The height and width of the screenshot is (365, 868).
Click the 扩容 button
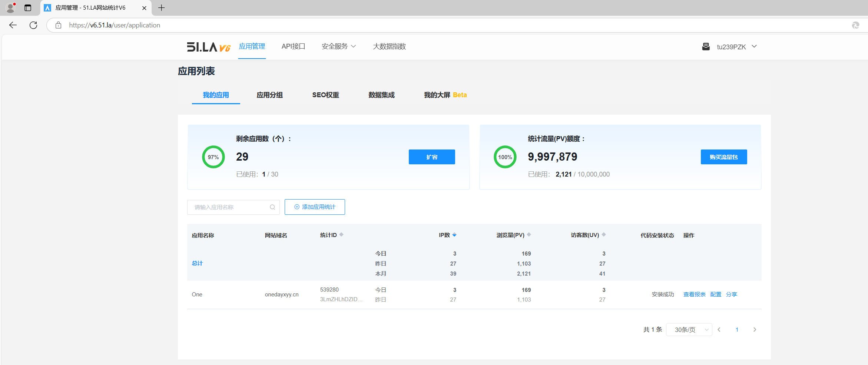[432, 157]
